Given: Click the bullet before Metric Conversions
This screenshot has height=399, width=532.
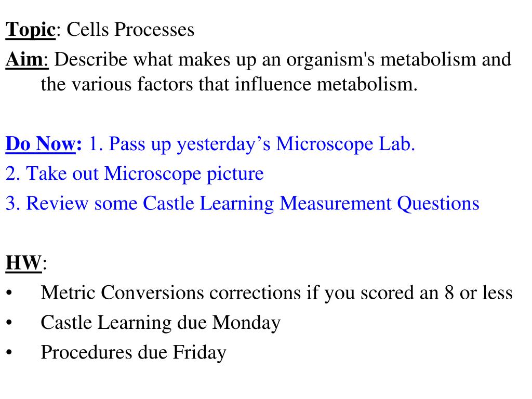Looking at the screenshot, I should tap(9, 292).
